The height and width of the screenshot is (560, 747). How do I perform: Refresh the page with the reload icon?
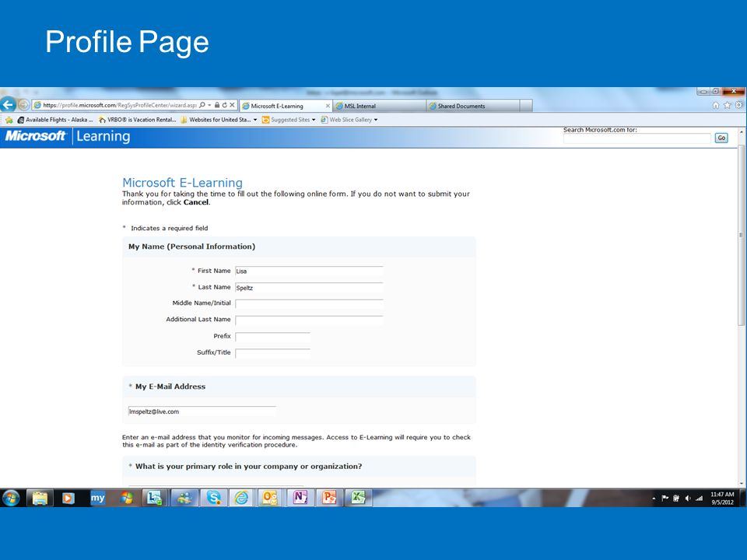pos(224,105)
